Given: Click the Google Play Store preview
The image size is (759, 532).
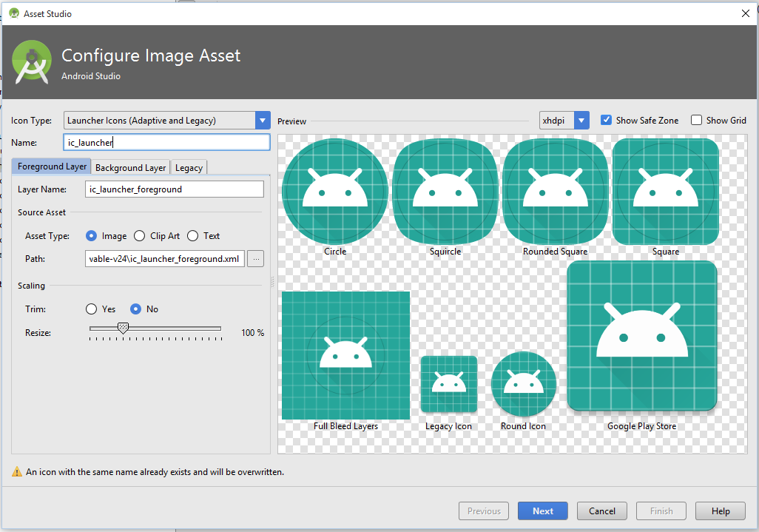Looking at the screenshot, I should tap(642, 335).
